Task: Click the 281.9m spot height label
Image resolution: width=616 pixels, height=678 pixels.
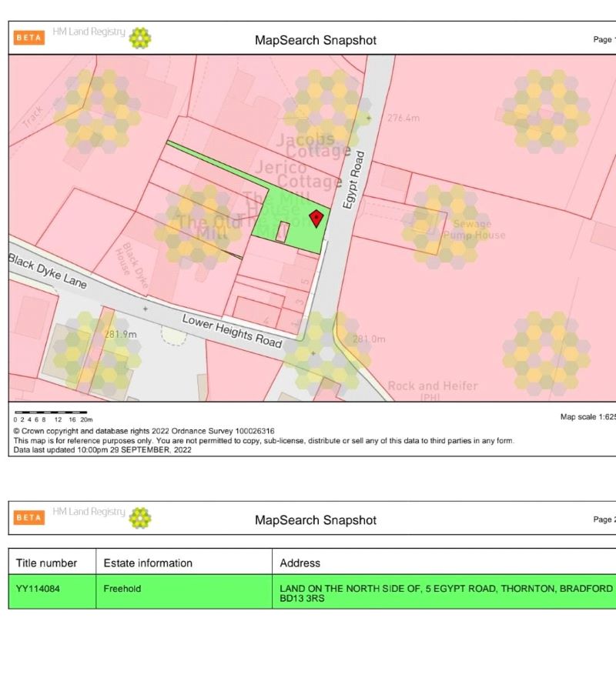Action: pos(120,334)
